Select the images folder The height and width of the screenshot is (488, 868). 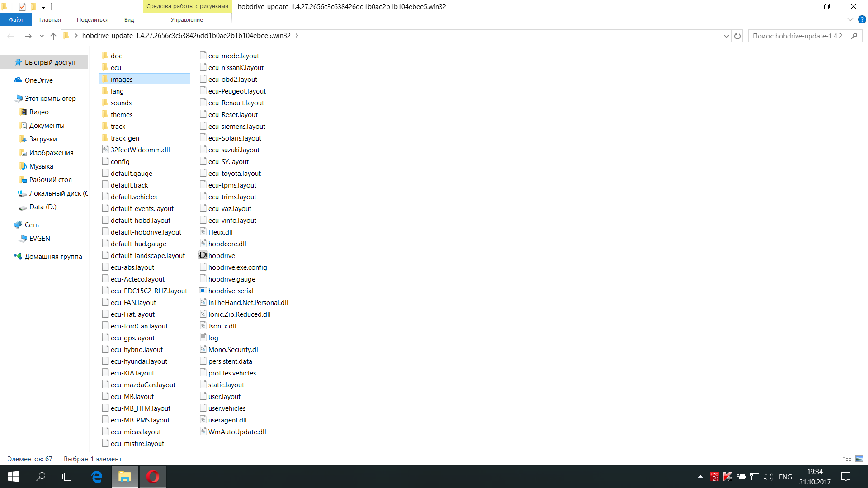144,79
